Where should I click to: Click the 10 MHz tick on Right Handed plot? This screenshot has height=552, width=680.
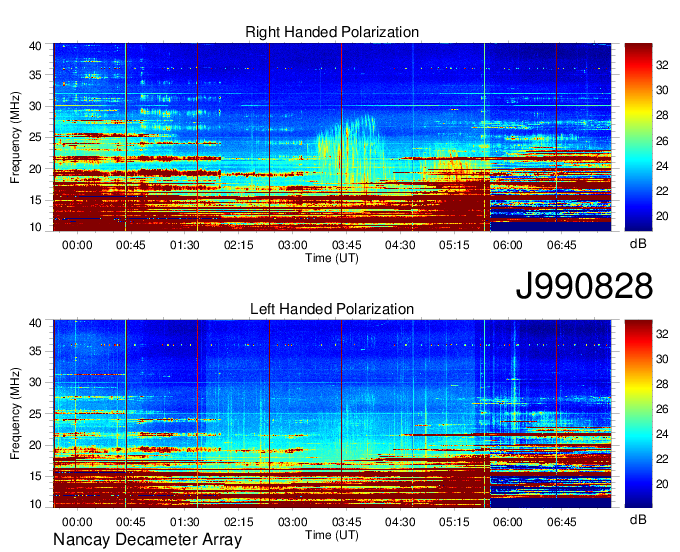[x=35, y=227]
